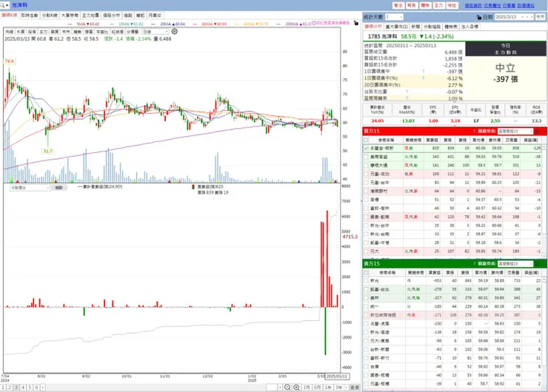Click export icon in 賣方15 header
The height and width of the screenshot is (392, 548).
click(x=537, y=264)
